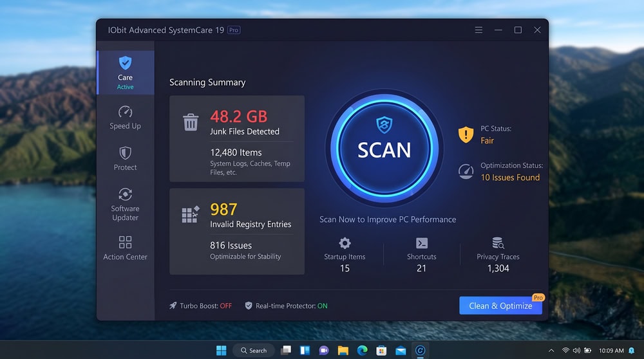
Task: Click the taskbar Search box
Action: tap(254, 351)
